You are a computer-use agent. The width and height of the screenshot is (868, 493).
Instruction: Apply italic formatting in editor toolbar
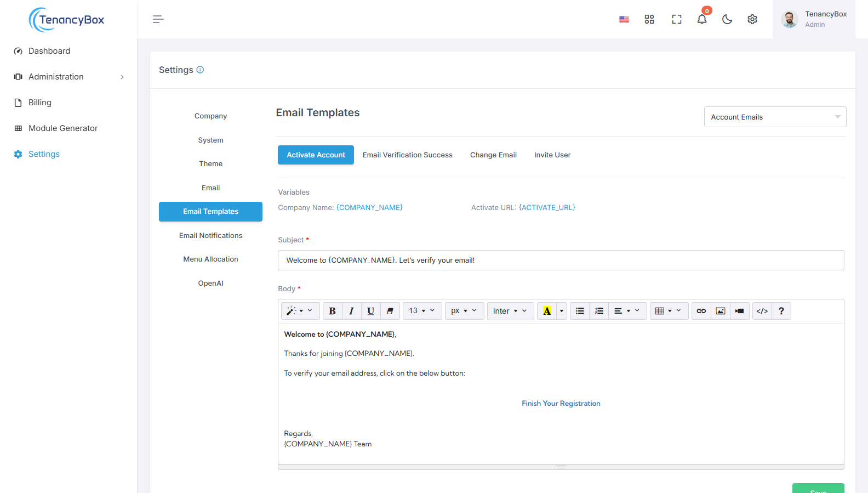coord(351,311)
